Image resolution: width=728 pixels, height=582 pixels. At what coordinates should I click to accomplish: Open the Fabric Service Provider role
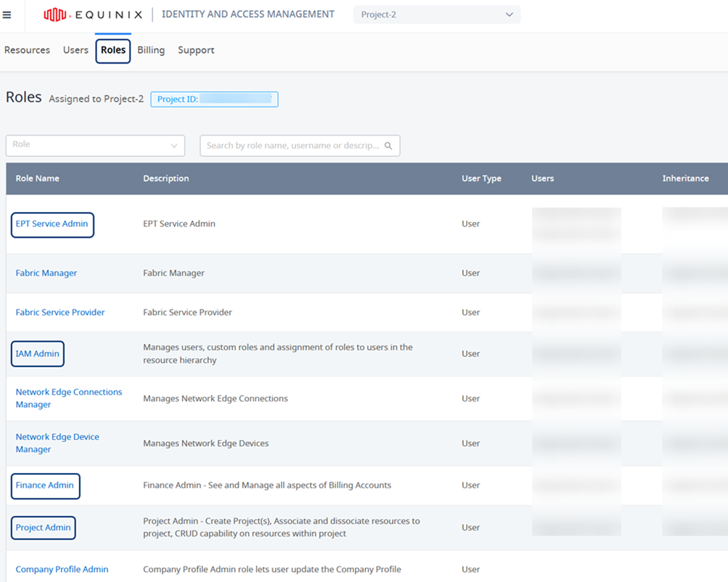(60, 312)
